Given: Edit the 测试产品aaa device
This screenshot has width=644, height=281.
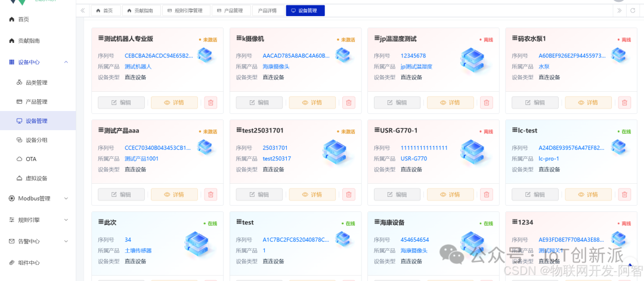Looking at the screenshot, I should 121,194.
